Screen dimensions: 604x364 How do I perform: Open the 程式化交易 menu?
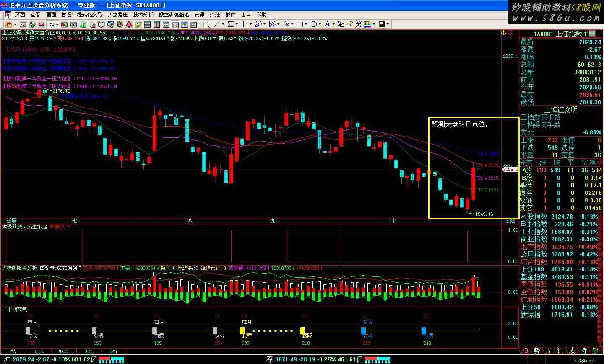(x=89, y=14)
